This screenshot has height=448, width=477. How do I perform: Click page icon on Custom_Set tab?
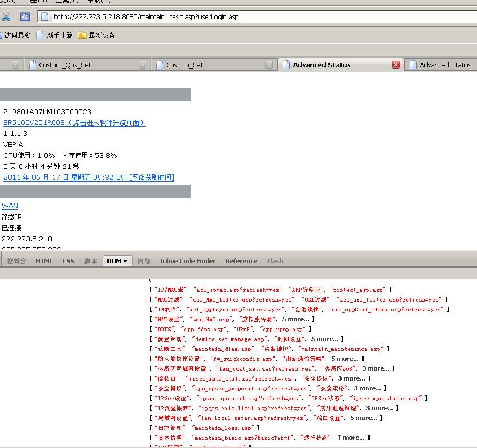(160, 65)
